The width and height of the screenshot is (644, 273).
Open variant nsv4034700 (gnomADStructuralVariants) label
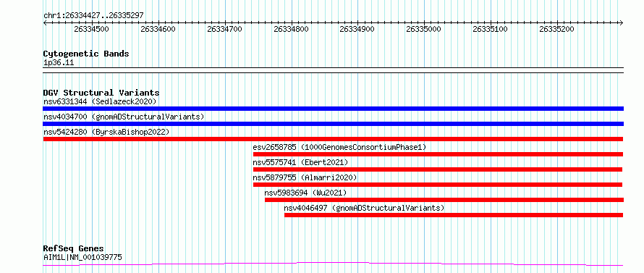(124, 117)
